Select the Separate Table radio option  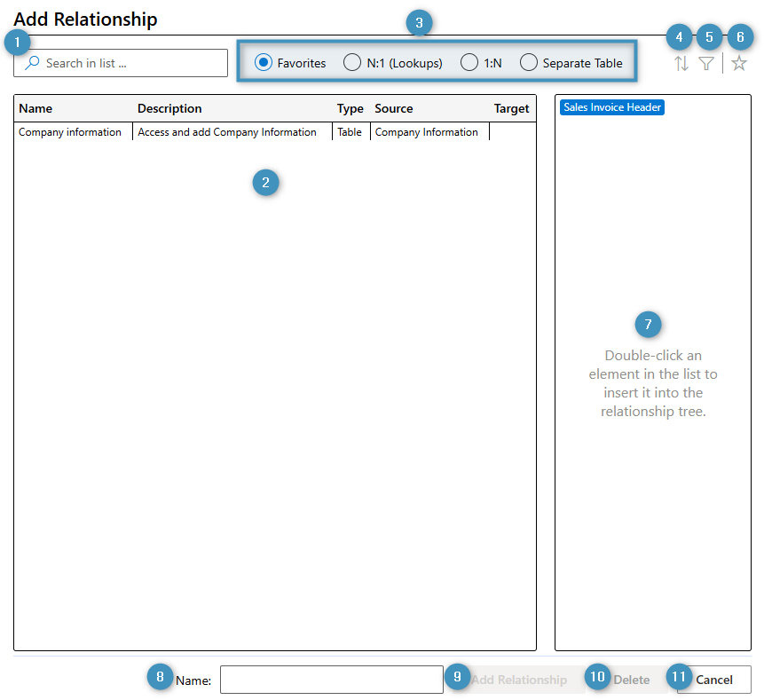[x=528, y=62]
